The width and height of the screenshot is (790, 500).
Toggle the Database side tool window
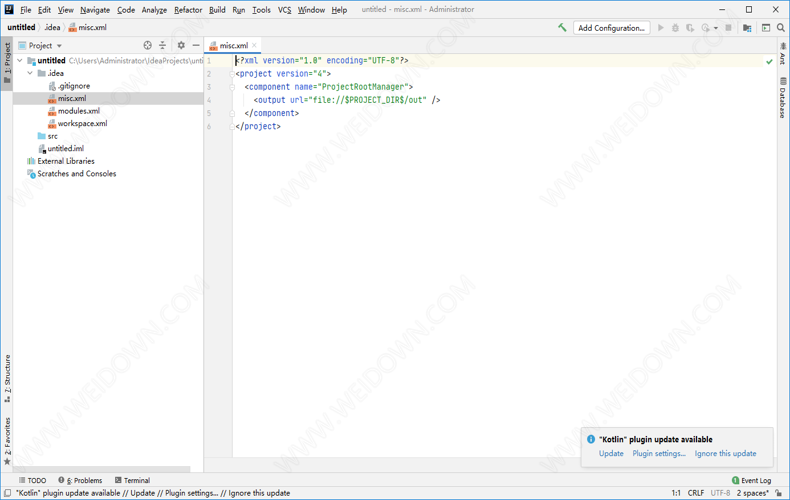click(x=783, y=97)
